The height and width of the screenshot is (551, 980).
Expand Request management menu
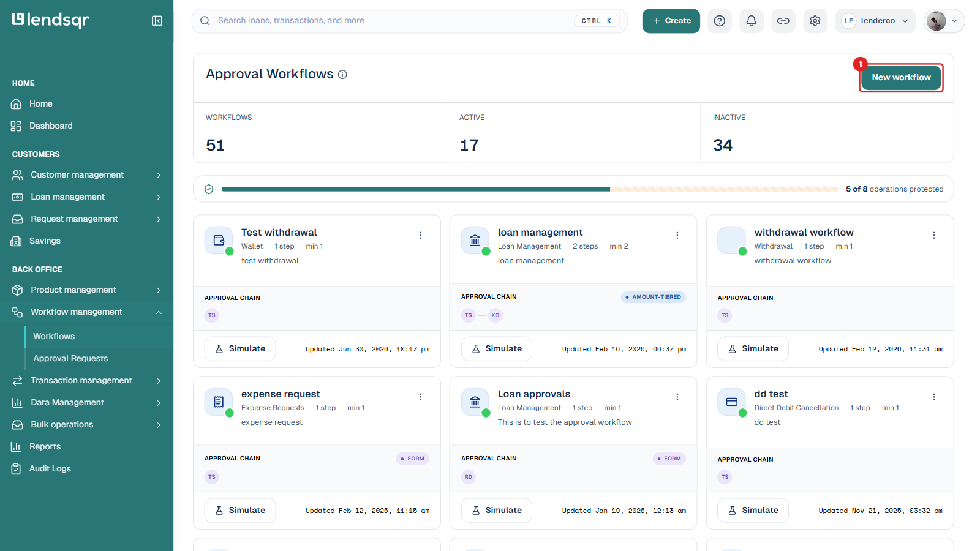(x=86, y=219)
